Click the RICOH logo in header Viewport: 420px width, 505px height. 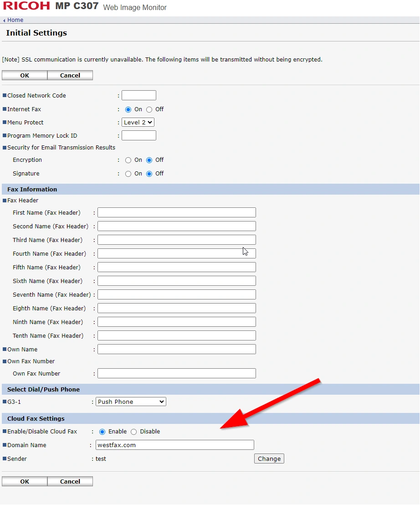26,6
